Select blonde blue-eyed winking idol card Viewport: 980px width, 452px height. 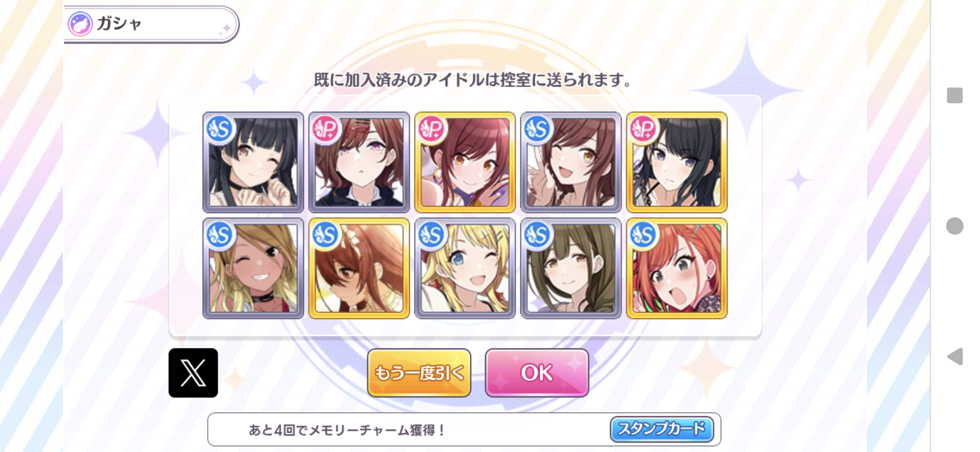pos(465,268)
